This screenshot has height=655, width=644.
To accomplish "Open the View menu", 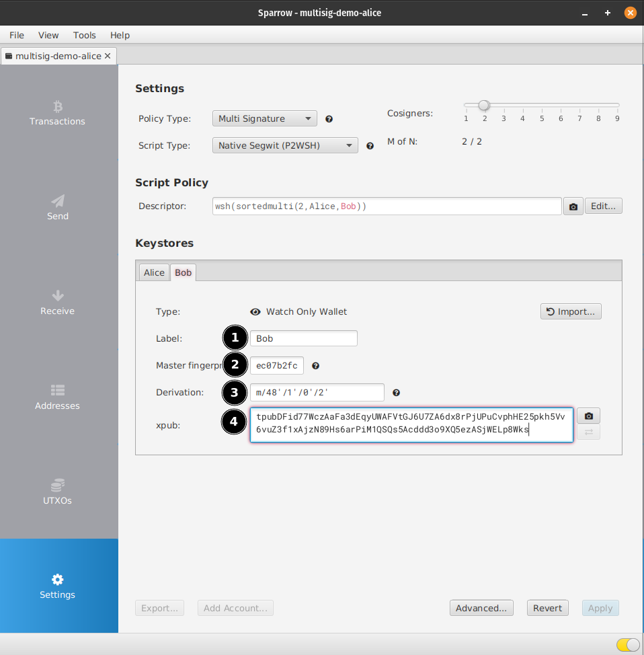I will tap(48, 35).
